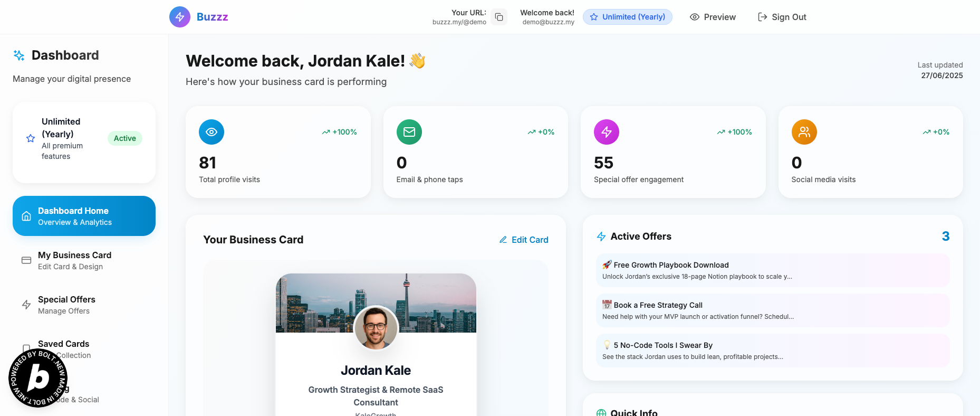Open My Business Card section
This screenshot has width=980, height=416.
coord(84,260)
